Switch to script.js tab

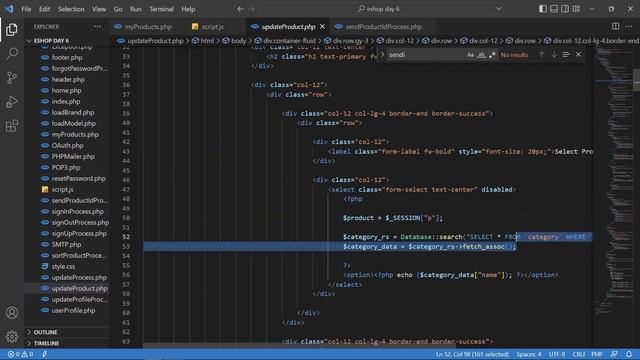click(x=213, y=27)
